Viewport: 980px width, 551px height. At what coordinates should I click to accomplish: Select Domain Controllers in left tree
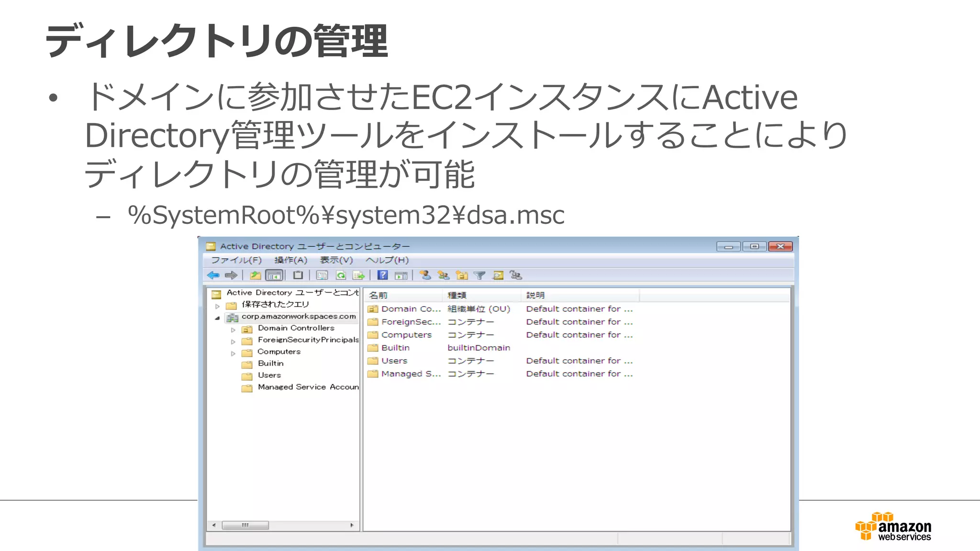[296, 328]
